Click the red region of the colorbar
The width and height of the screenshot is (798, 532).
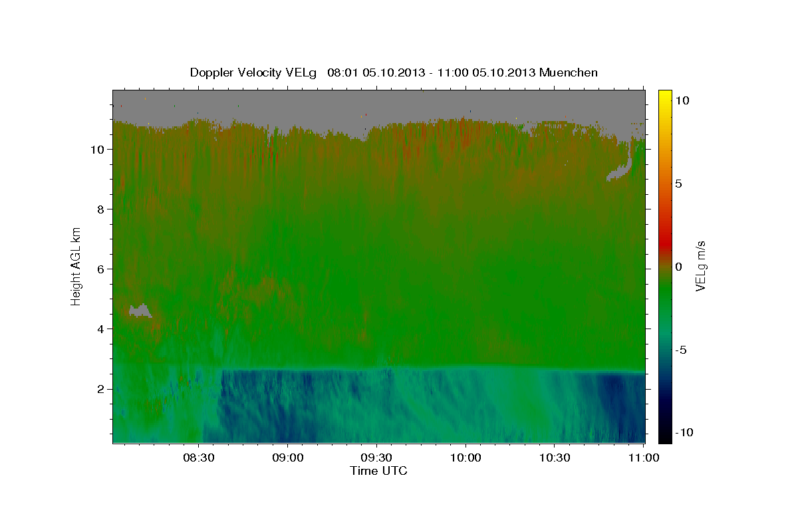pyautogui.click(x=665, y=243)
